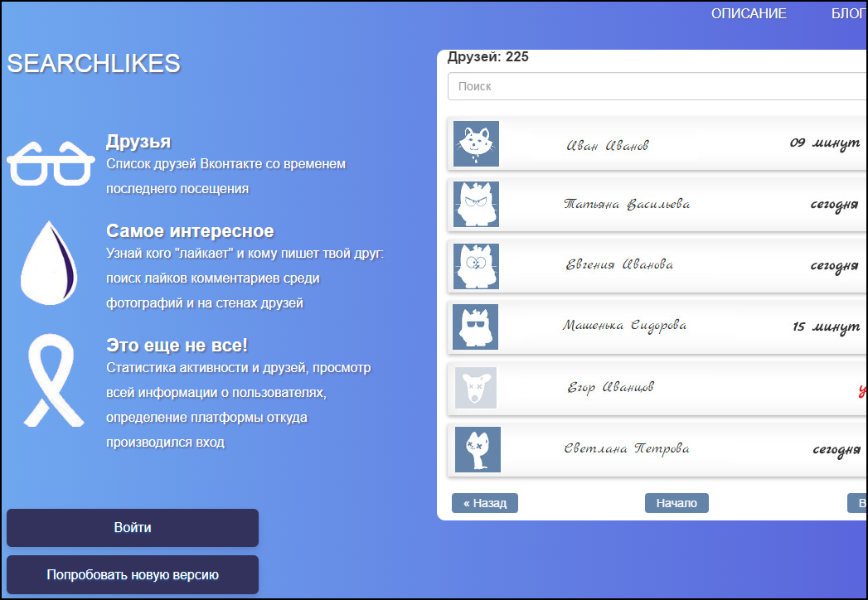
Task: Click the SEARCHLIKES logo title
Action: coord(94,63)
